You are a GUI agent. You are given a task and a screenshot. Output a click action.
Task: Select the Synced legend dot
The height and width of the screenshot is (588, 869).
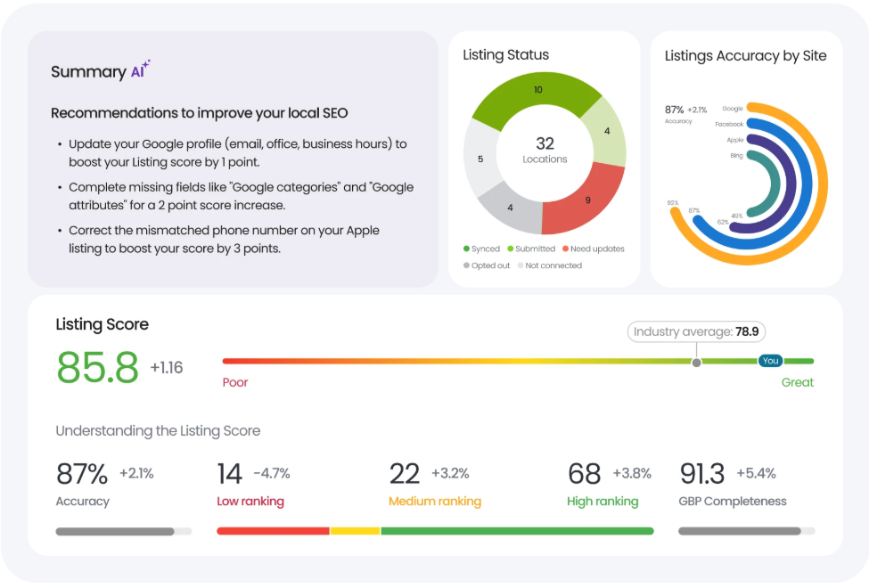click(467, 249)
